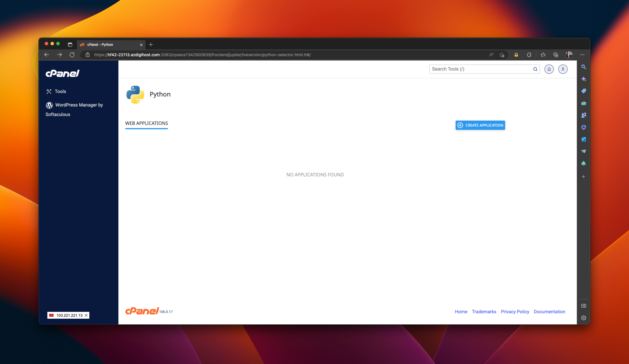The image size is (629, 364).
Task: Open Edge sidebar settings gear
Action: pyautogui.click(x=583, y=318)
